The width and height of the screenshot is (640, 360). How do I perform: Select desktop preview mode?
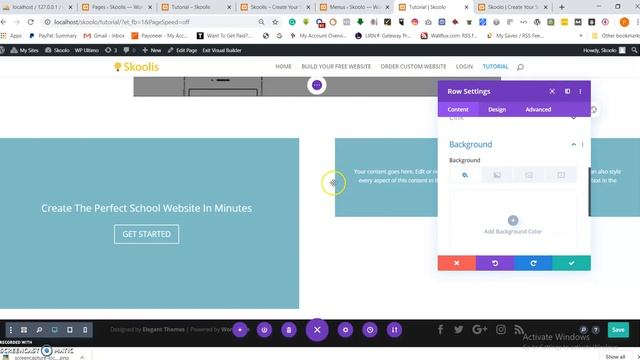tap(54, 330)
